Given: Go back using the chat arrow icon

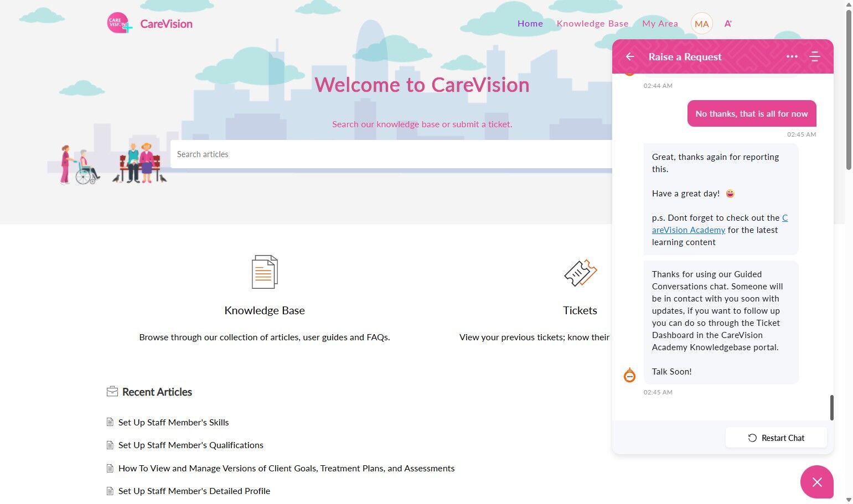Looking at the screenshot, I should click(630, 56).
